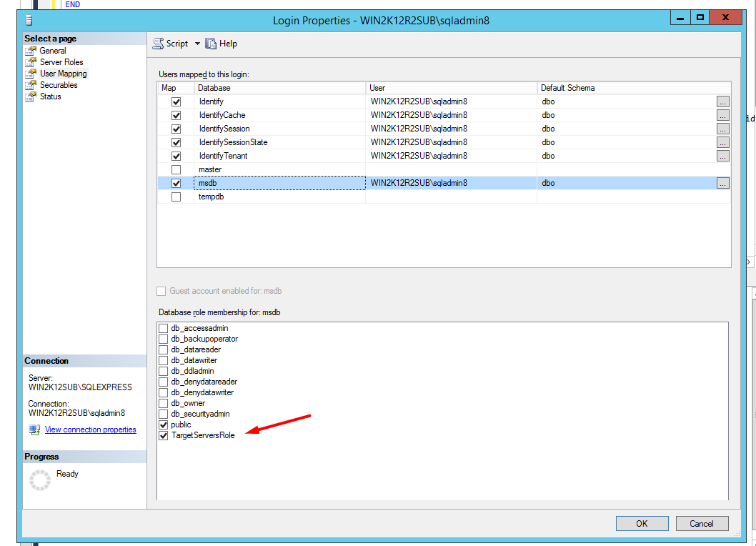
Task: Click the User column header
Action: [452, 88]
